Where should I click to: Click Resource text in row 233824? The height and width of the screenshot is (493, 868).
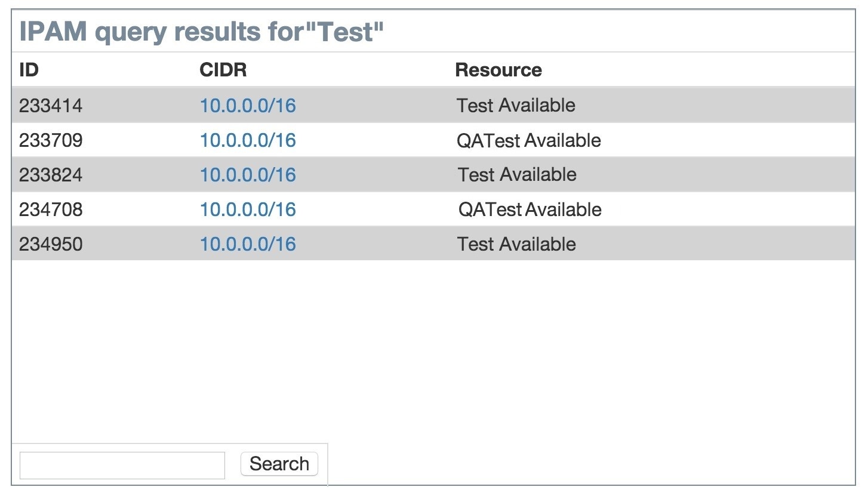[x=517, y=175]
